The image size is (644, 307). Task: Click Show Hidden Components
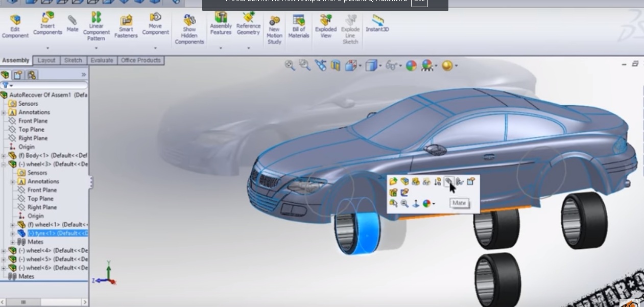(189, 30)
